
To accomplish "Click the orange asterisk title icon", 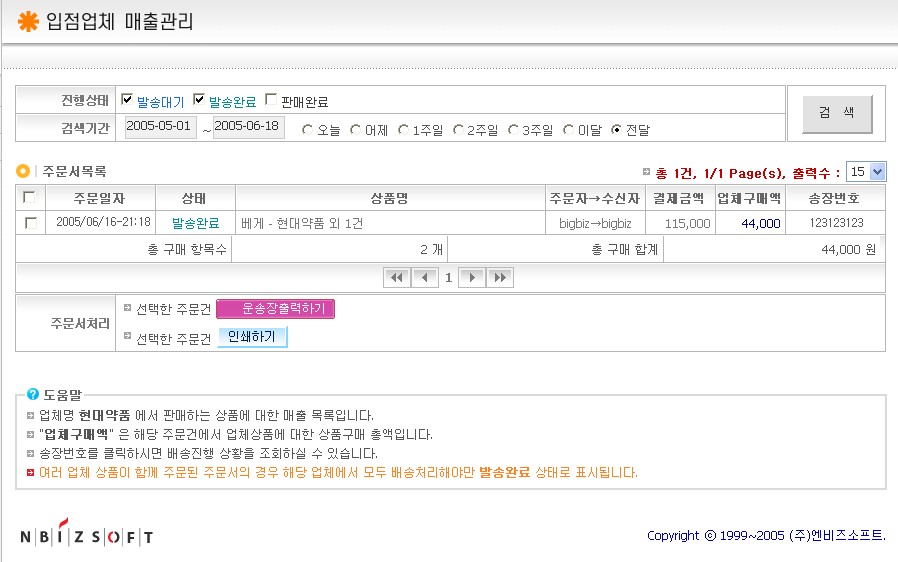I will point(28,21).
